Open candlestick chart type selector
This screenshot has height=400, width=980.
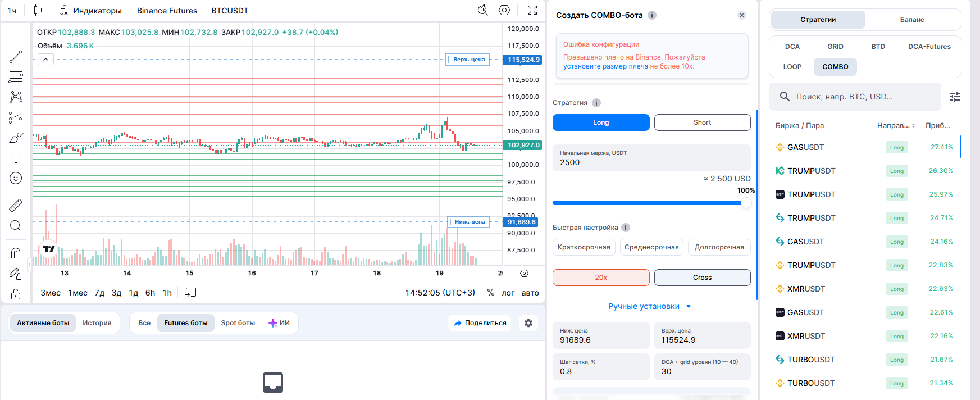[38, 10]
